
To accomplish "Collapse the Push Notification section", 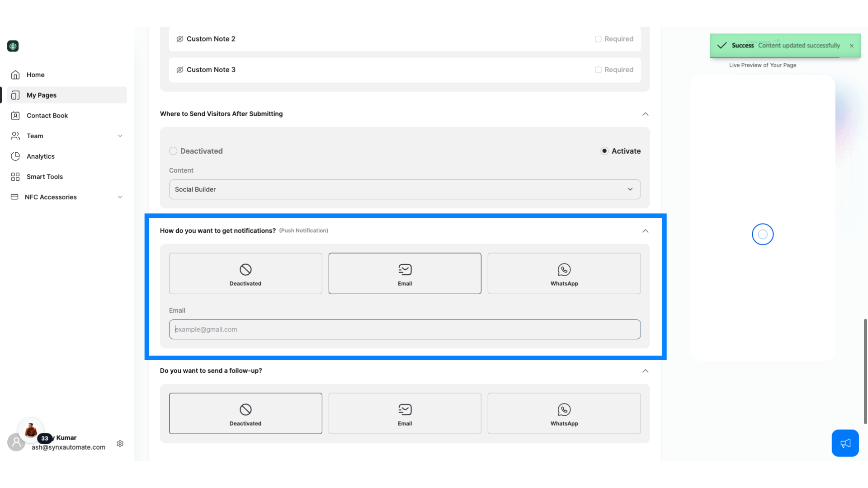I will (x=645, y=230).
